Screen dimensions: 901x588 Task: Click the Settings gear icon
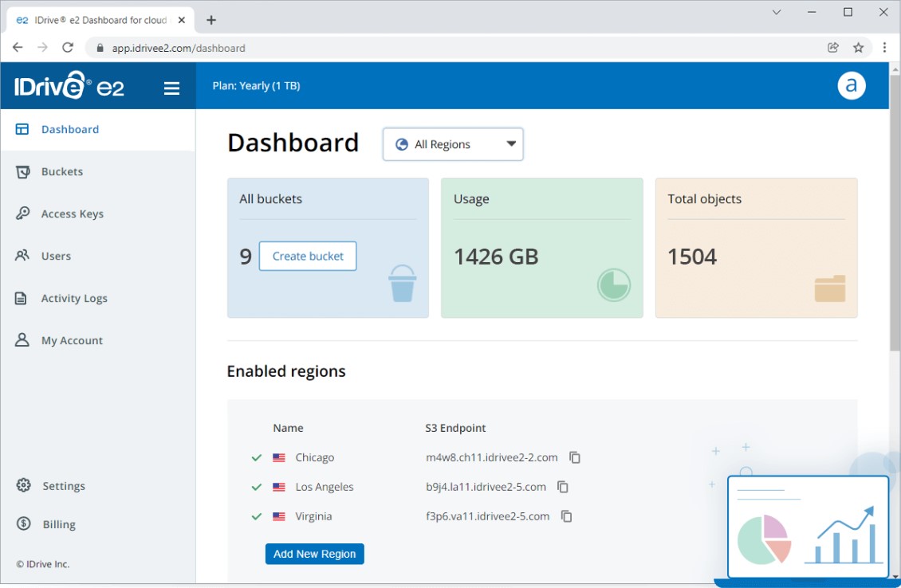tap(24, 485)
